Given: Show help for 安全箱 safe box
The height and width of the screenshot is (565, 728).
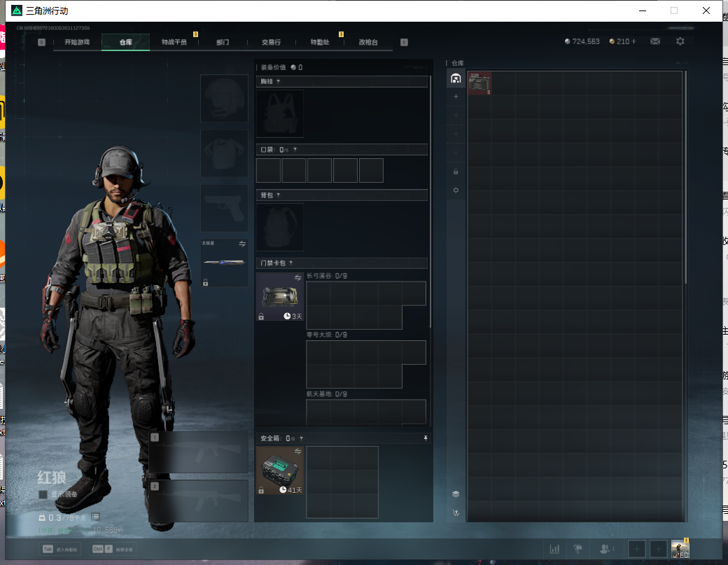Looking at the screenshot, I should pos(301,438).
